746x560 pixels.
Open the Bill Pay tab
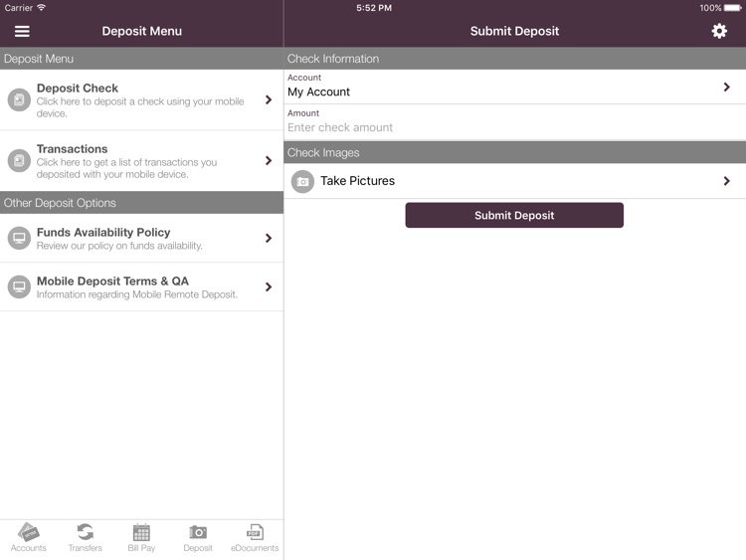point(141,538)
